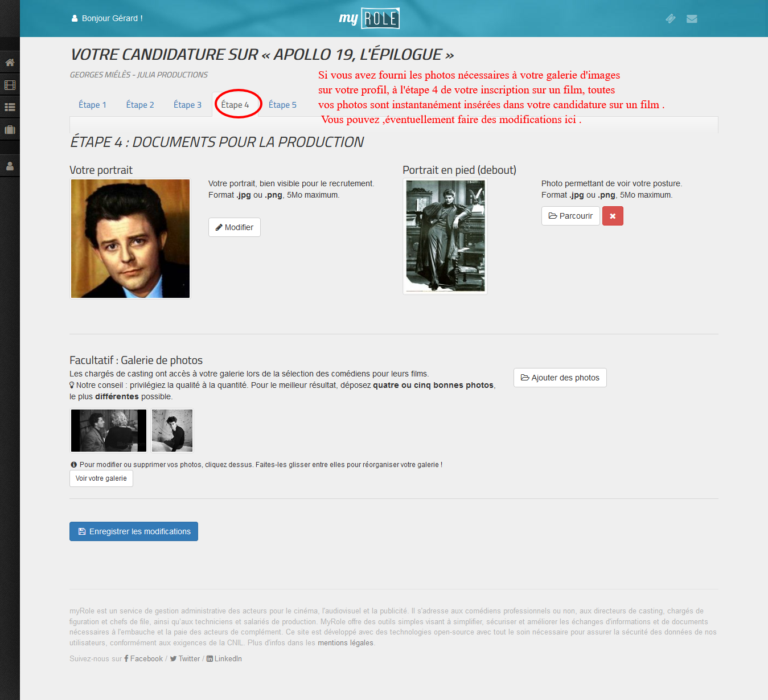
Task: Click Voir votre galerie button
Action: pyautogui.click(x=101, y=478)
